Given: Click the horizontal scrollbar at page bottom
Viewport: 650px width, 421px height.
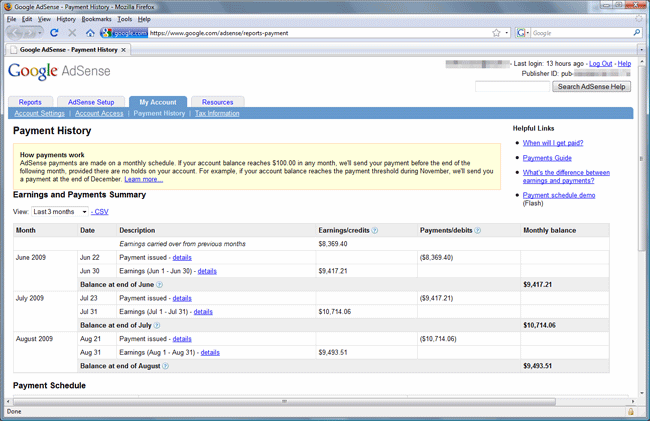Looking at the screenshot, I should click(x=284, y=402).
